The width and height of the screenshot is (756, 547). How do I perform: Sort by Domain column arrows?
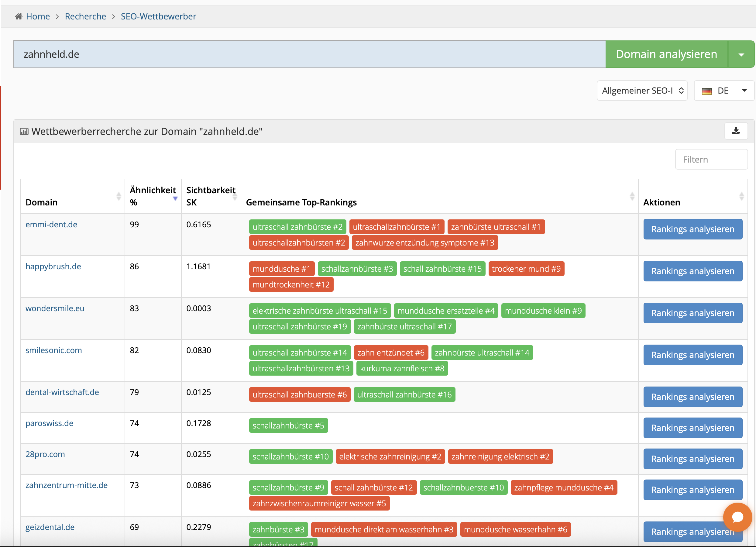click(x=119, y=196)
